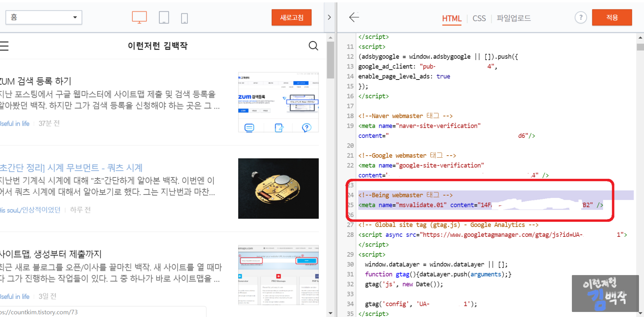Viewport: 644px width, 317px height.
Task: Click the msvalidate.01 meta tag line
Action: tap(481, 205)
